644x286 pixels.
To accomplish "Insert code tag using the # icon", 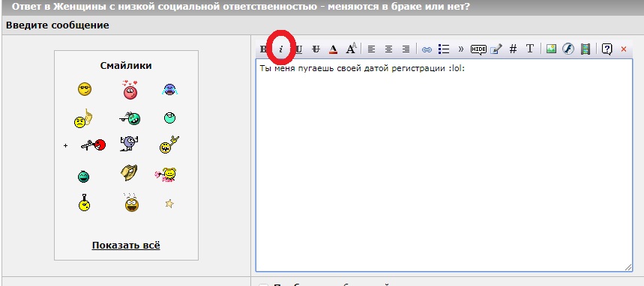I will pos(513,49).
